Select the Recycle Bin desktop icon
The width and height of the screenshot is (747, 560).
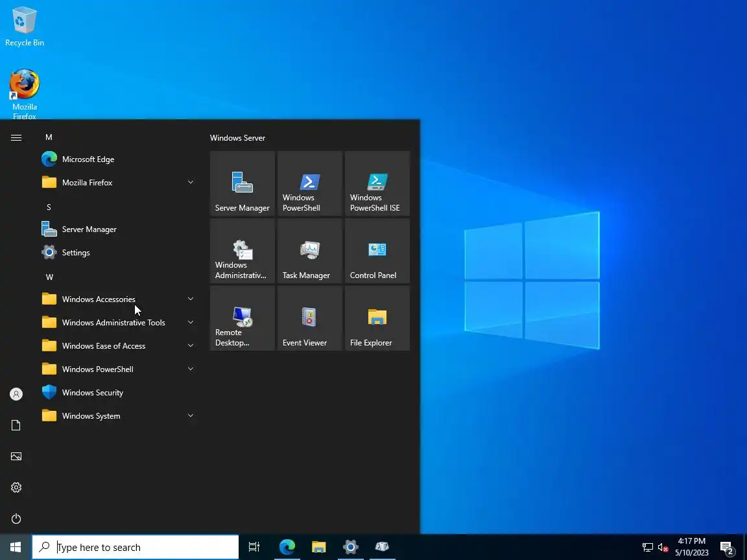[x=24, y=27]
